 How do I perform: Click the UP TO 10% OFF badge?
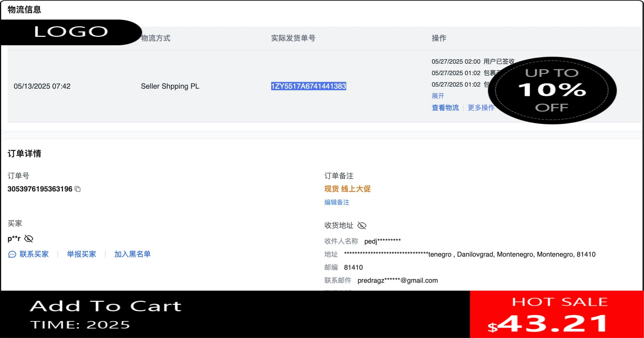click(x=552, y=90)
